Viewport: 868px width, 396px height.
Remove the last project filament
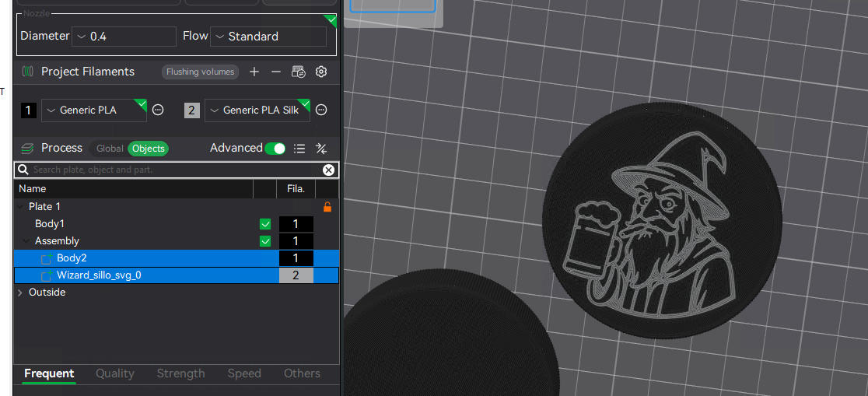[276, 72]
